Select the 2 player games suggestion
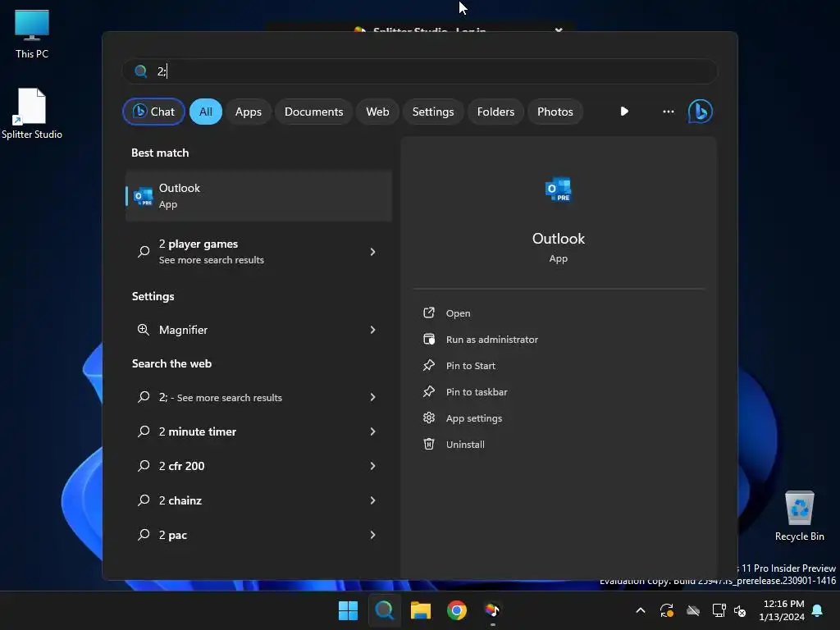The width and height of the screenshot is (840, 630). [x=258, y=251]
